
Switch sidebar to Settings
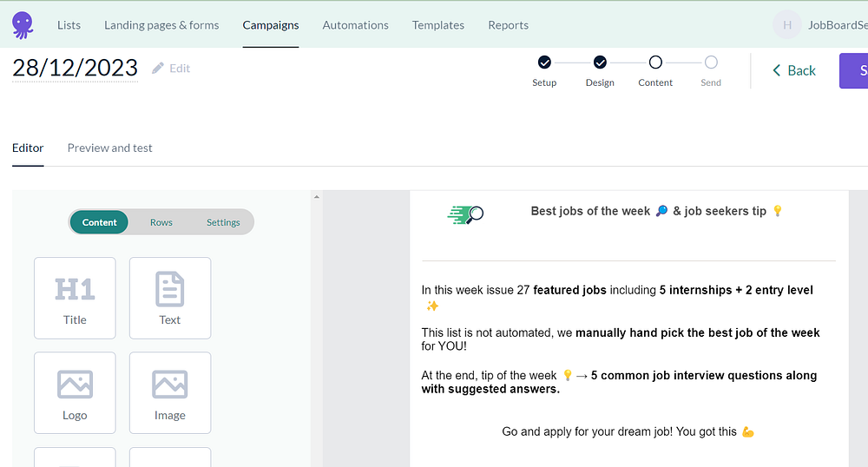click(223, 222)
